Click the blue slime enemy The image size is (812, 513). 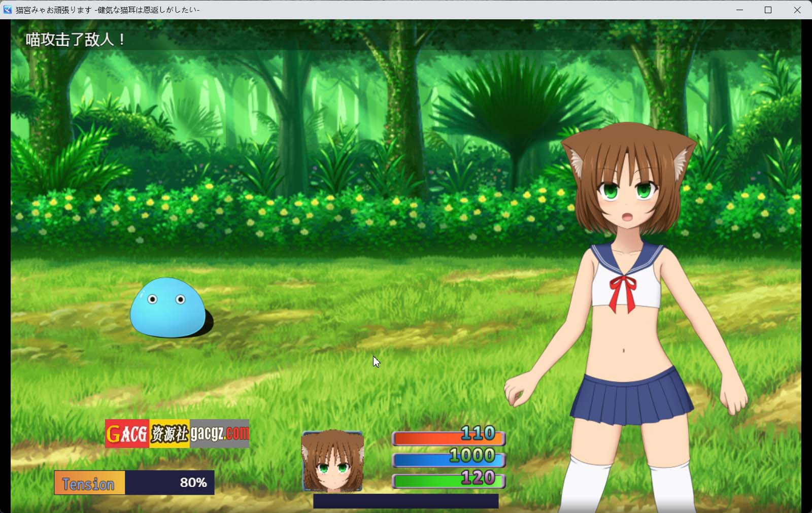(167, 308)
